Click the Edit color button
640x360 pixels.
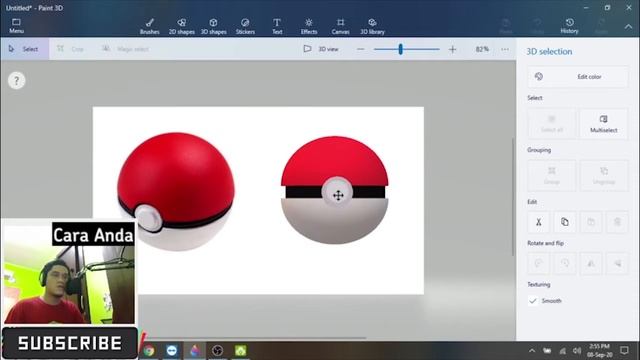[578, 77]
